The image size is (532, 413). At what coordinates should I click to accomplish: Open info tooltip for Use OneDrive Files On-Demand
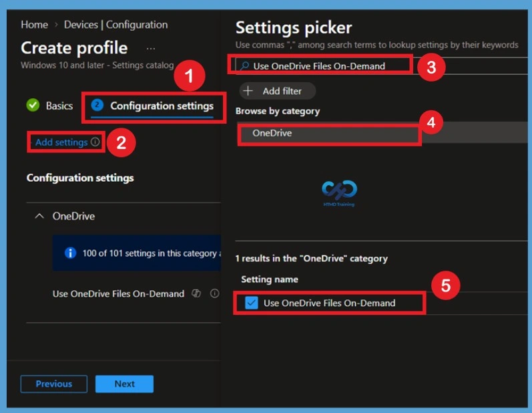(215, 293)
